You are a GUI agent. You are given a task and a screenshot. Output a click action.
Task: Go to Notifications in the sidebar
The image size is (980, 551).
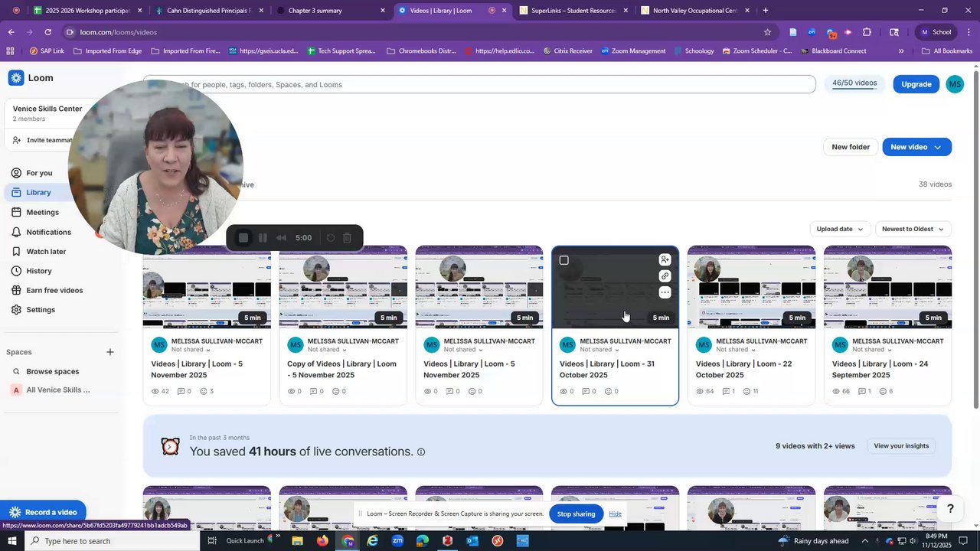[48, 232]
